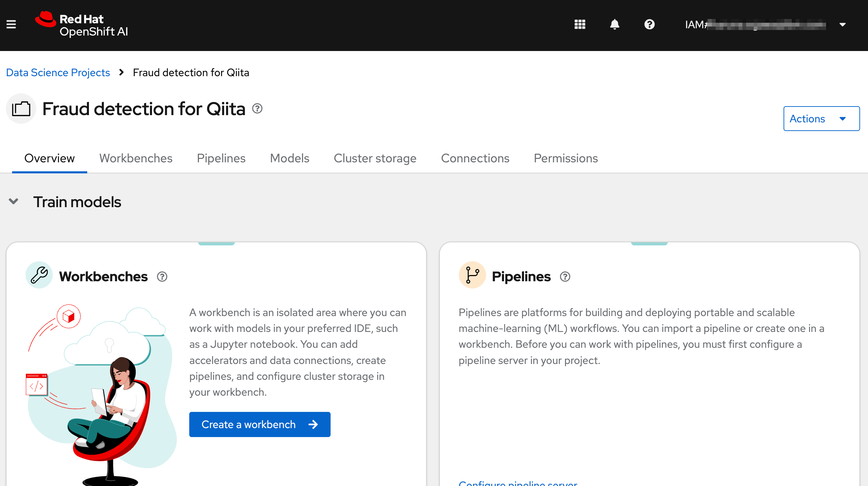Click the help tooltip next to Workbenches heading
868x486 pixels.
pyautogui.click(x=162, y=276)
